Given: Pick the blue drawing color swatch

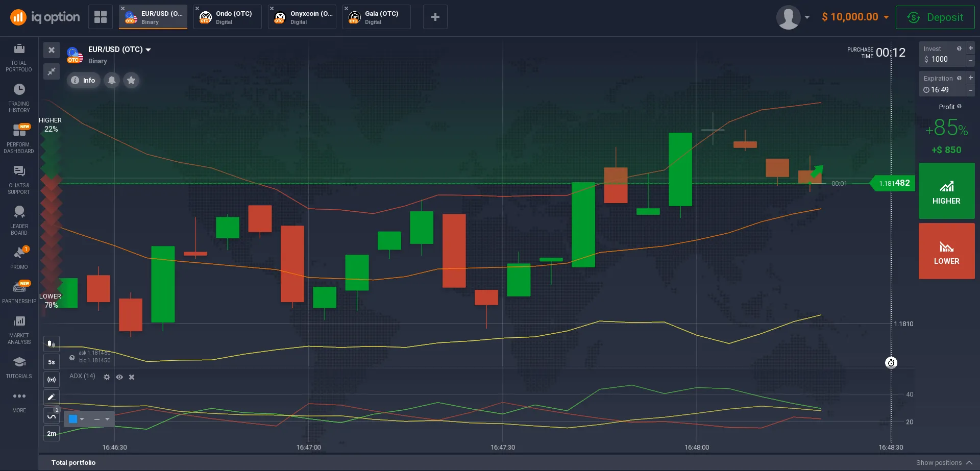Looking at the screenshot, I should point(73,419).
